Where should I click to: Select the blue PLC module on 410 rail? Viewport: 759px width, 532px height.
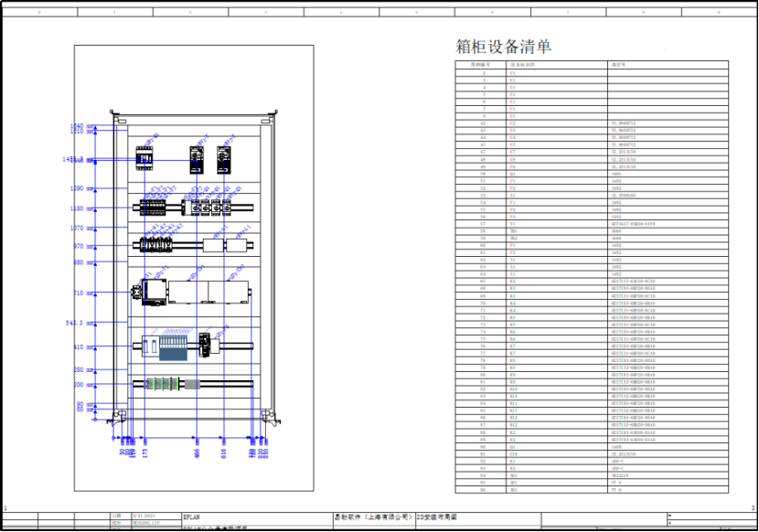pyautogui.click(x=174, y=348)
